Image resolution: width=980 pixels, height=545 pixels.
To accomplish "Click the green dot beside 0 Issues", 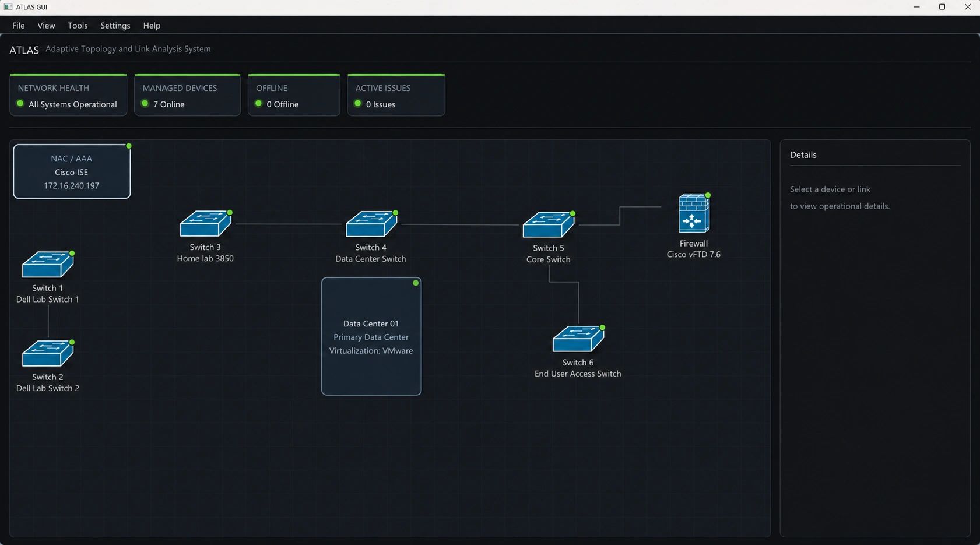I will click(x=358, y=103).
